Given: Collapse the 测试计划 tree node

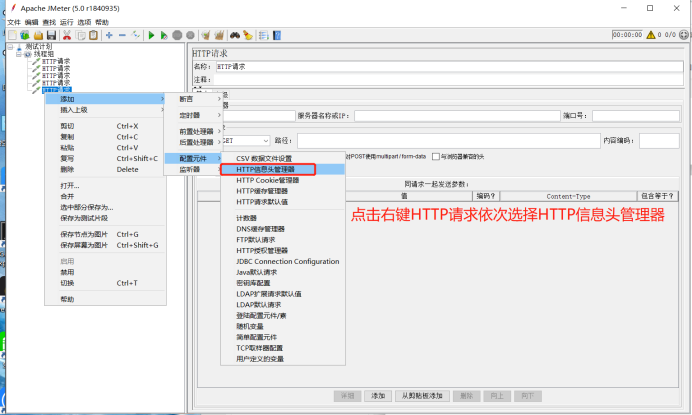Looking at the screenshot, I should coord(10,47).
